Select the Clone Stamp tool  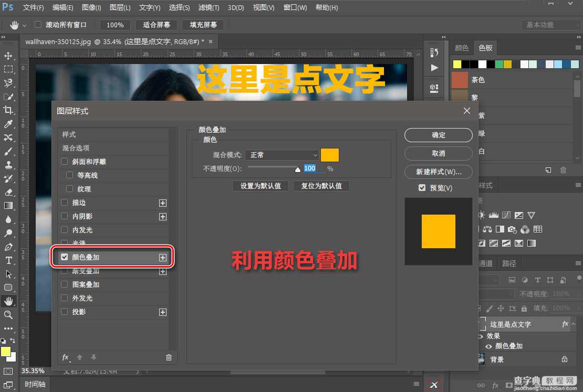(x=8, y=165)
